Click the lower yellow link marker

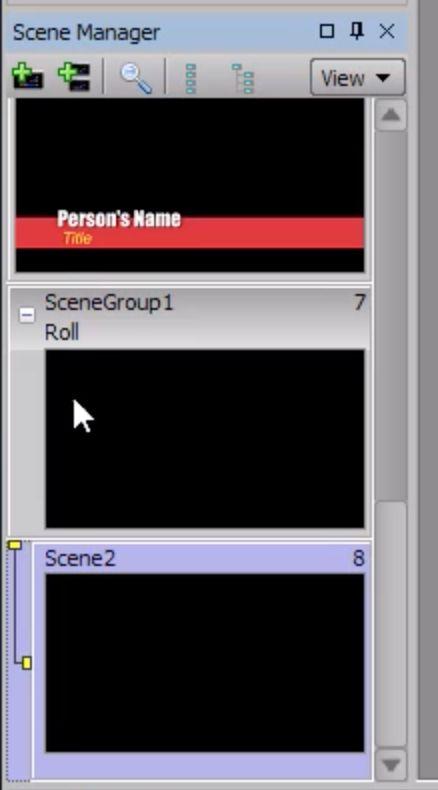27,663
